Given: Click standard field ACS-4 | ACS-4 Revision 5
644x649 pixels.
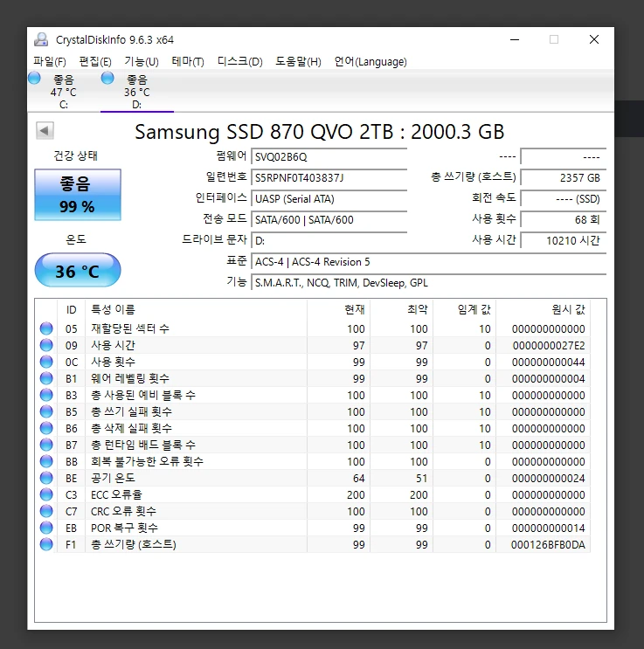Looking at the screenshot, I should click(429, 261).
